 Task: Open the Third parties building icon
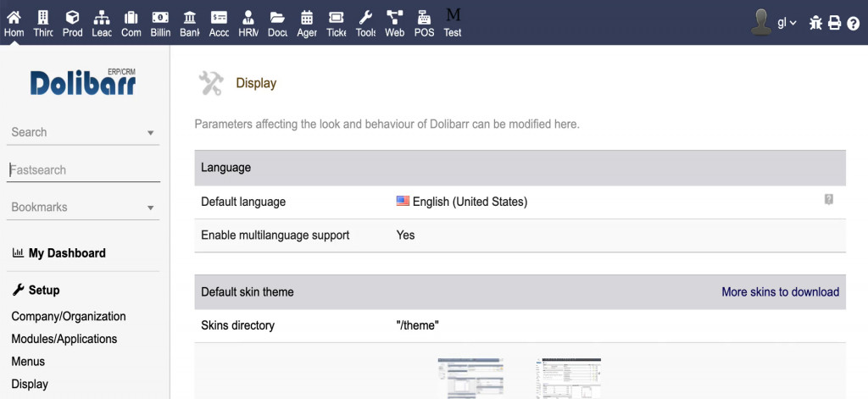tap(43, 17)
